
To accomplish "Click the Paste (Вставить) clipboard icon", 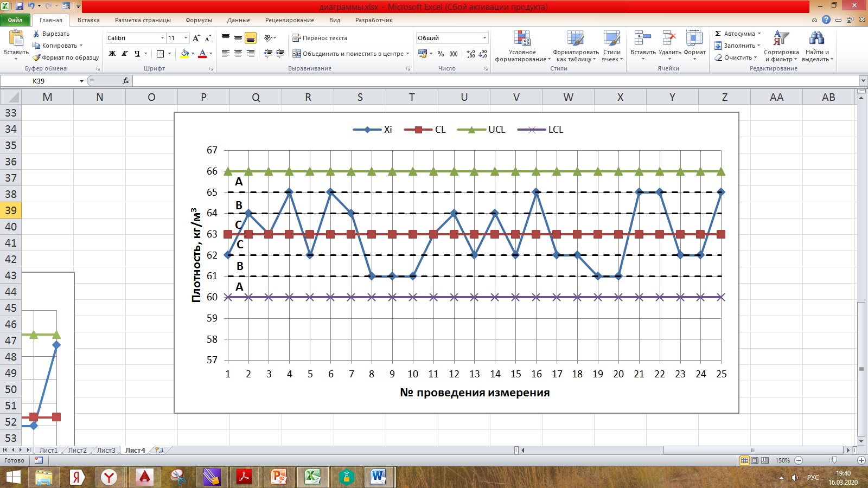I will [x=16, y=39].
